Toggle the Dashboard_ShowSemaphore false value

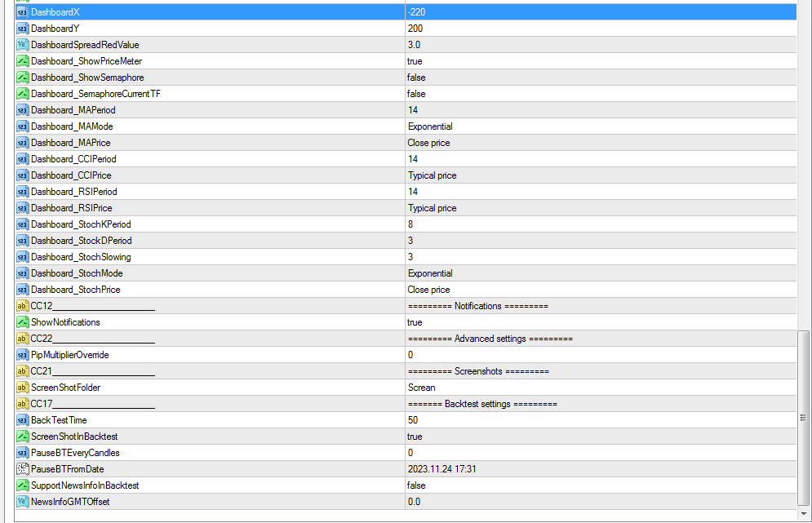pos(601,78)
